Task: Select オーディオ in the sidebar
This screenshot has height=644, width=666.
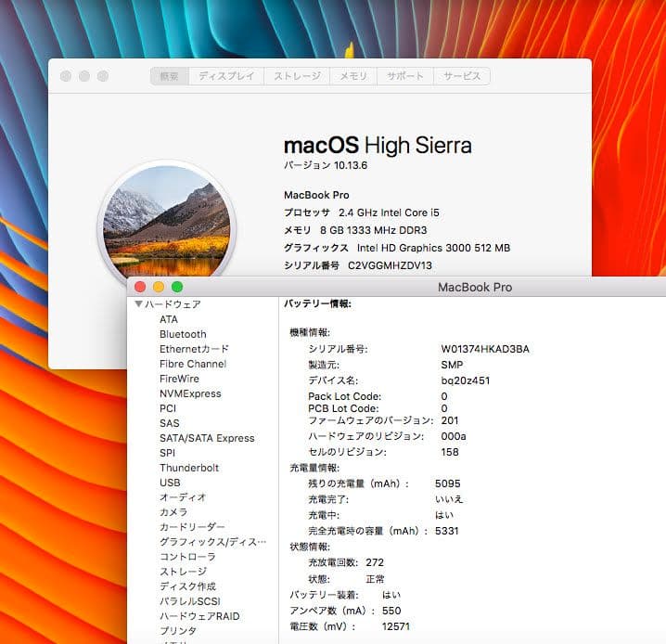Action: point(183,497)
